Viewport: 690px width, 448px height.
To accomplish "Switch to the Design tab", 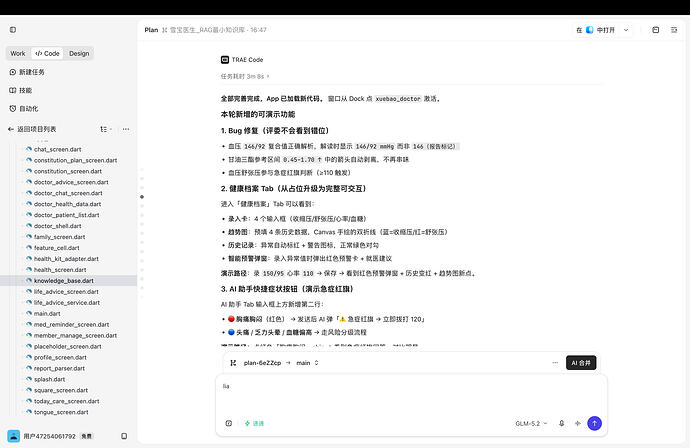I will tap(79, 53).
